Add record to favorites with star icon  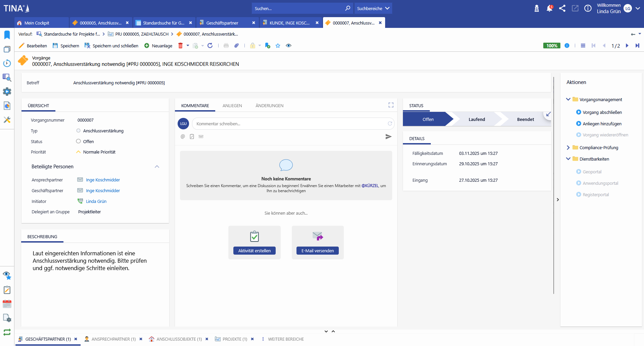(x=278, y=46)
